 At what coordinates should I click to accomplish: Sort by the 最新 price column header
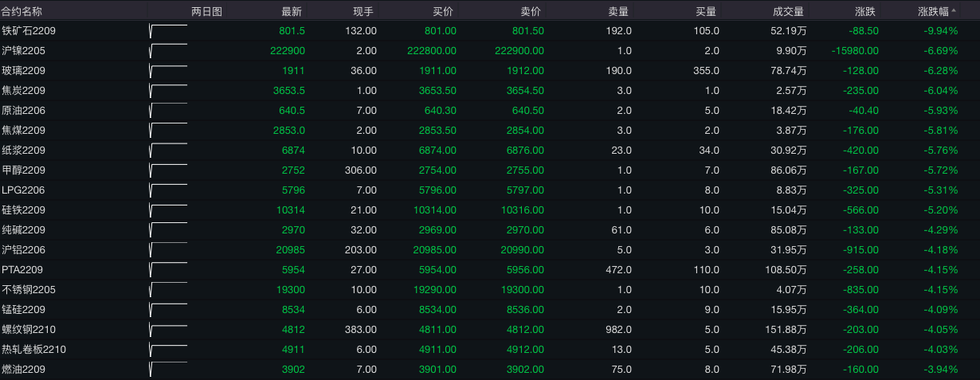click(292, 12)
